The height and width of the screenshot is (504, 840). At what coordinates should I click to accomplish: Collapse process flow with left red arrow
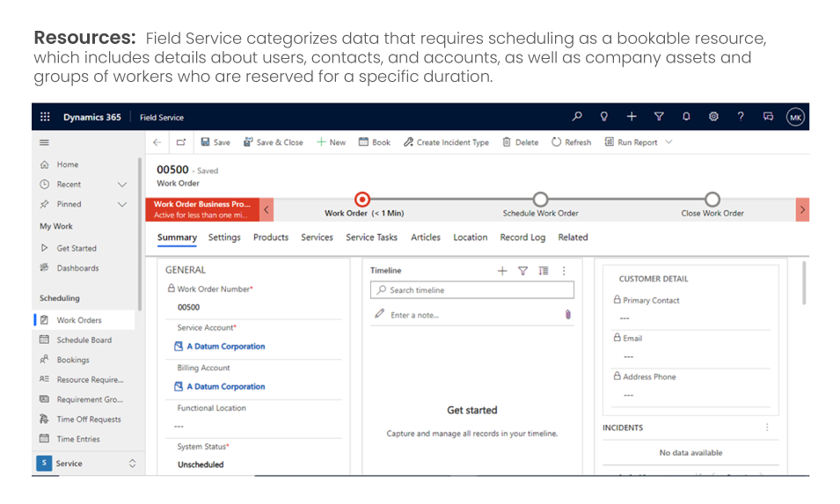[267, 209]
